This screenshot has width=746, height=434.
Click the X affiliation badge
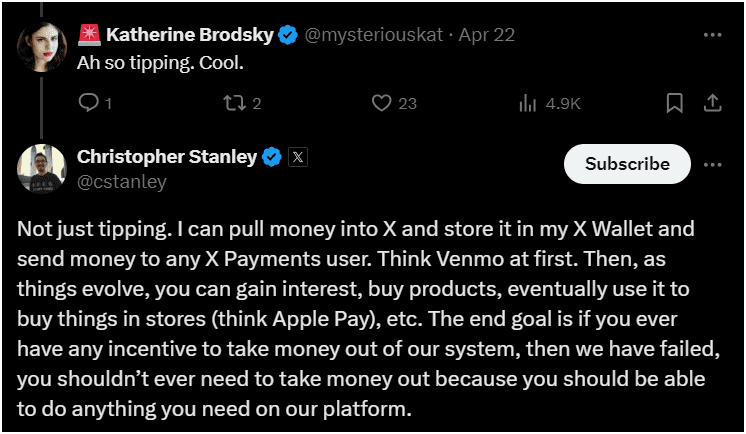pos(298,157)
